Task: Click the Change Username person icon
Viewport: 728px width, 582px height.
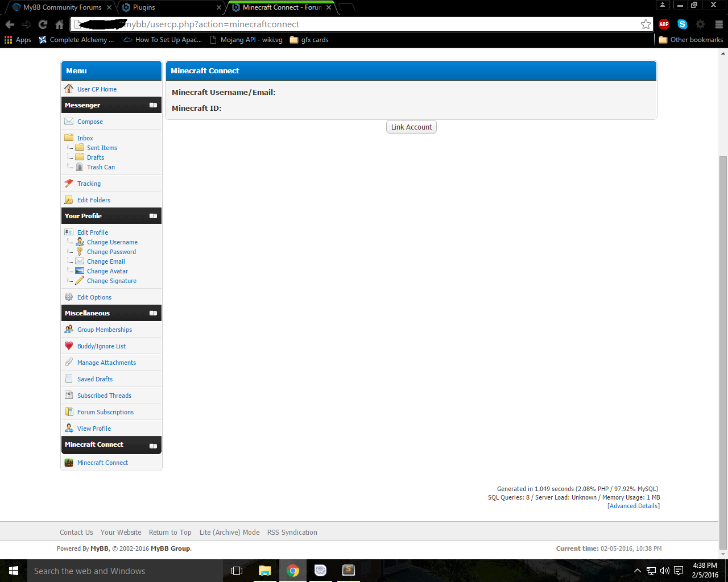Action: pos(80,242)
